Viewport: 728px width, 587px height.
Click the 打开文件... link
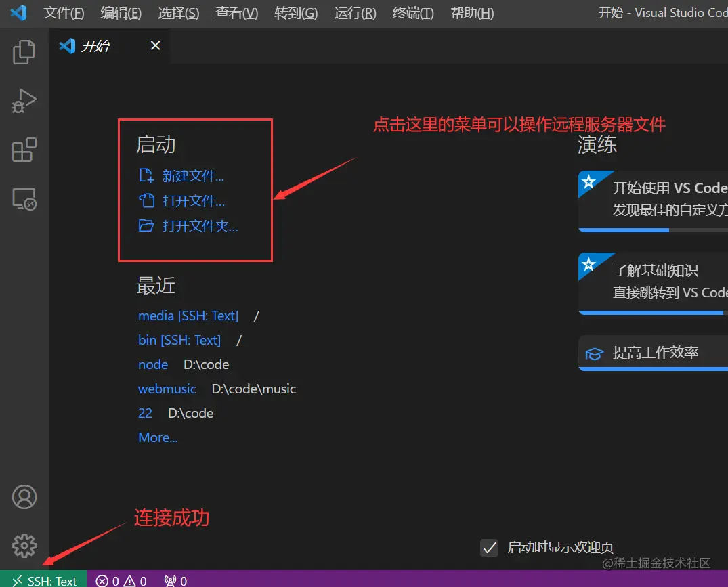point(194,201)
